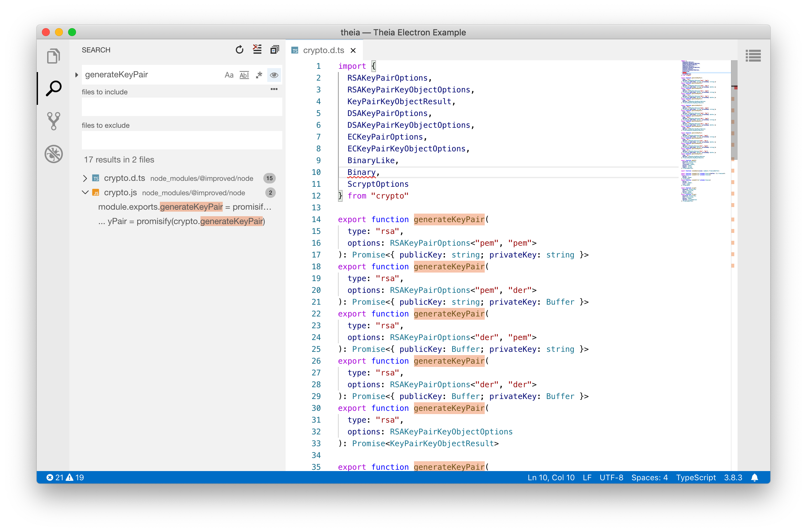Close the crypto.d.ts tab
Screen dimensions: 807x532
click(353, 50)
